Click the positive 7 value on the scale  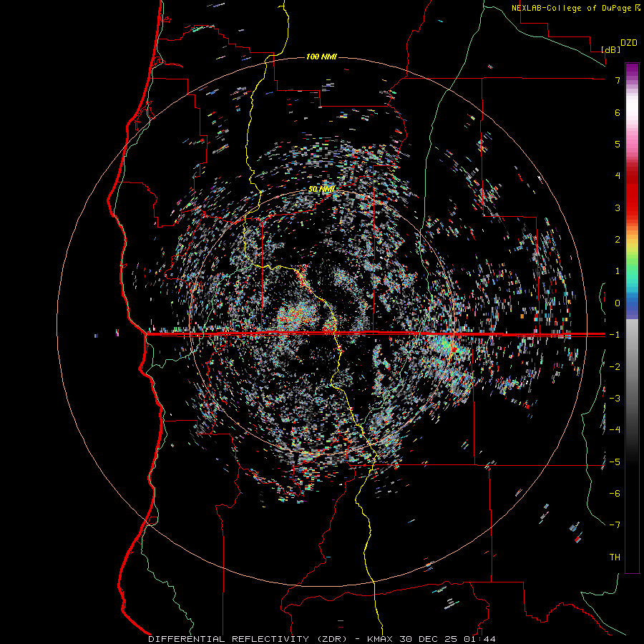618,80
